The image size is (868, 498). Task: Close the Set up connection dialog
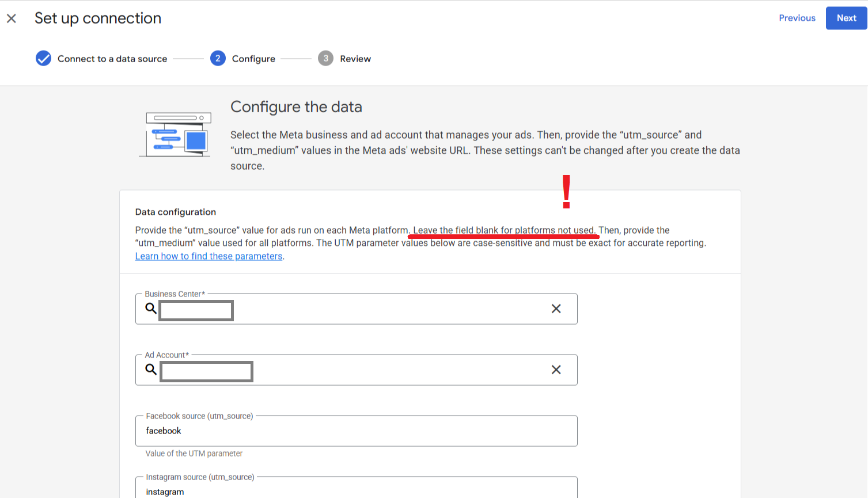[12, 18]
